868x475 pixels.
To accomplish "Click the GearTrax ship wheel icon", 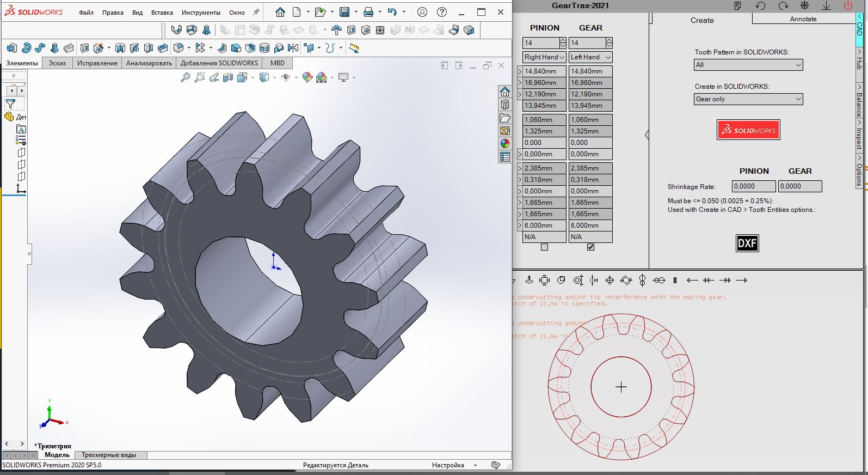I will [805, 5].
